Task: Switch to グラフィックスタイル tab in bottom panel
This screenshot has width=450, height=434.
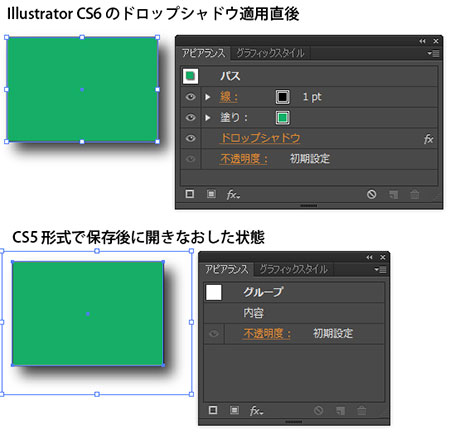Action: pyautogui.click(x=293, y=269)
